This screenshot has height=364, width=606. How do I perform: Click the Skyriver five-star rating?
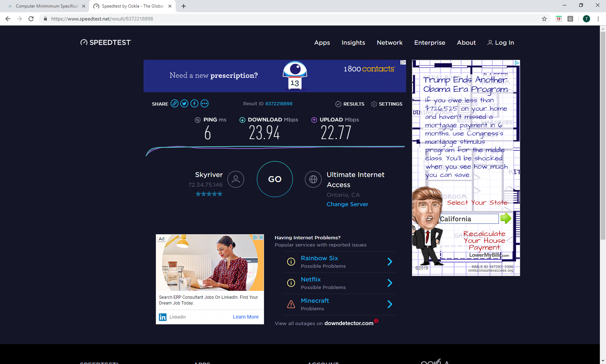click(x=209, y=194)
